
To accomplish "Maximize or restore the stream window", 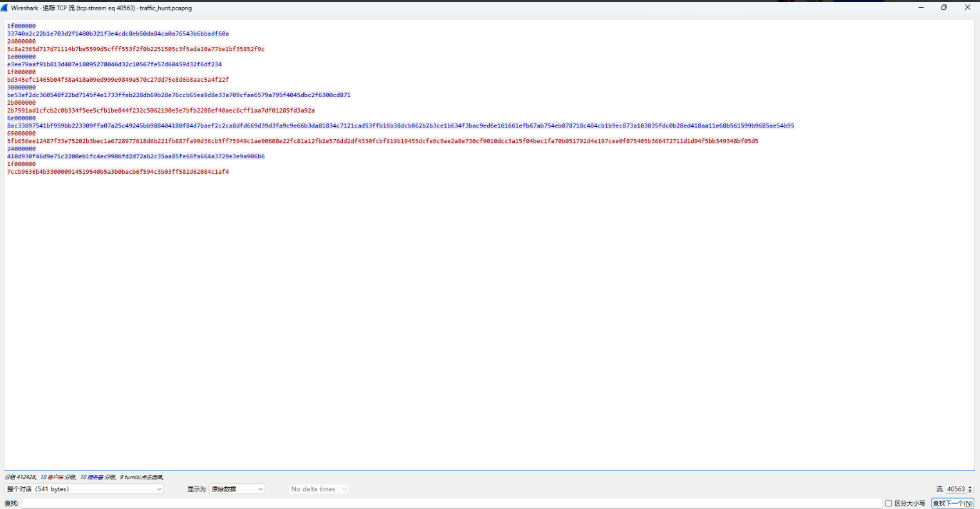I will click(944, 8).
